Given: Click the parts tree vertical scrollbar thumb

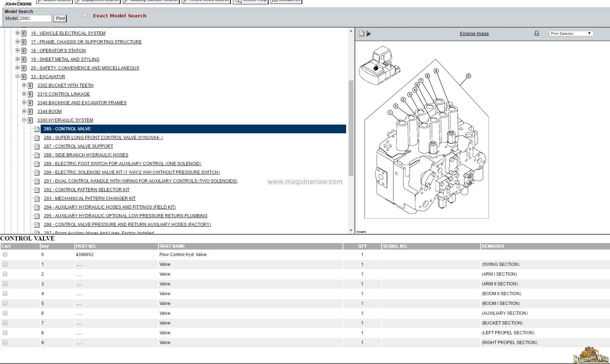Looking at the screenshot, I should click(350, 128).
